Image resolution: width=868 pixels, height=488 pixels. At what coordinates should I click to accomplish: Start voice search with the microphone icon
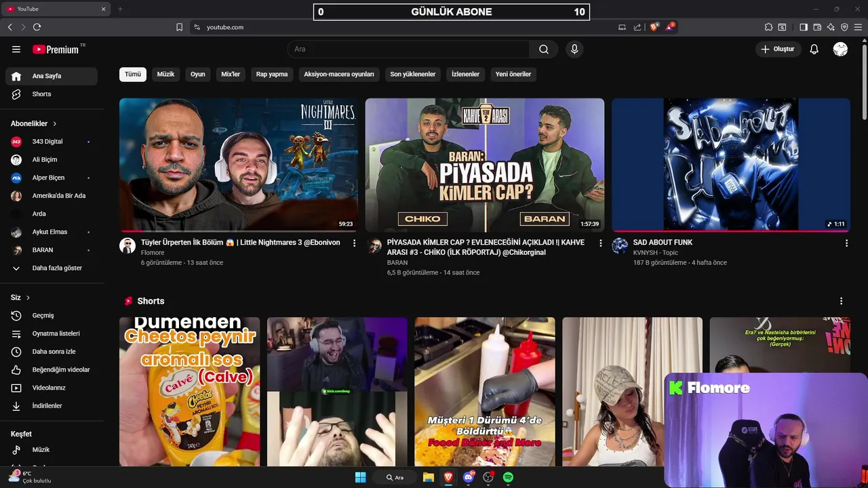574,49
